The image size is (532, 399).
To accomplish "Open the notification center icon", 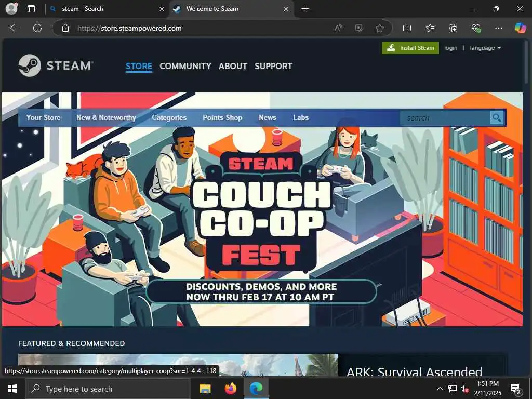I will pos(516,389).
